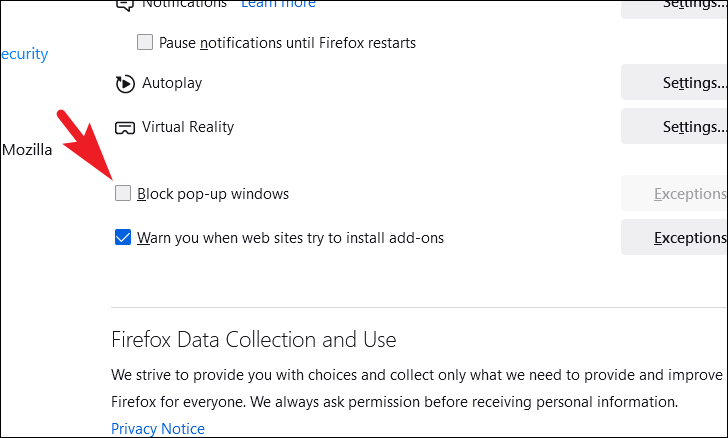Open the Virtual Reality Settings button
Image resolution: width=728 pixels, height=438 pixels.
coord(674,126)
